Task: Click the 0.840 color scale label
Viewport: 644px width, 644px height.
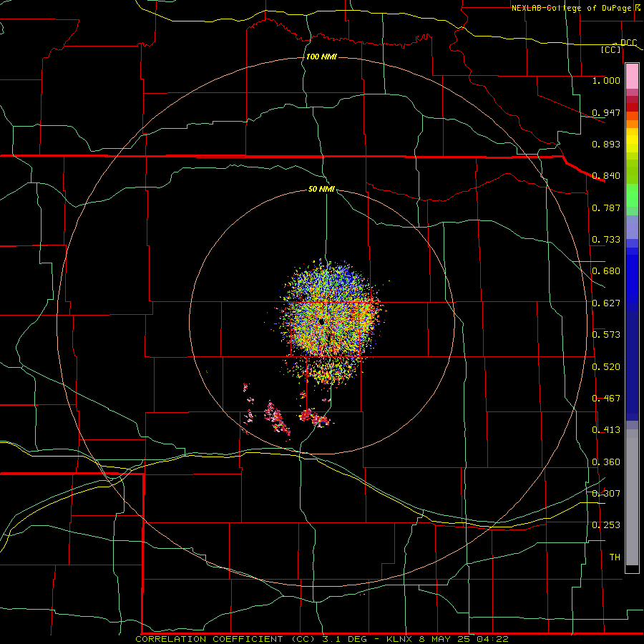Action: (x=606, y=176)
